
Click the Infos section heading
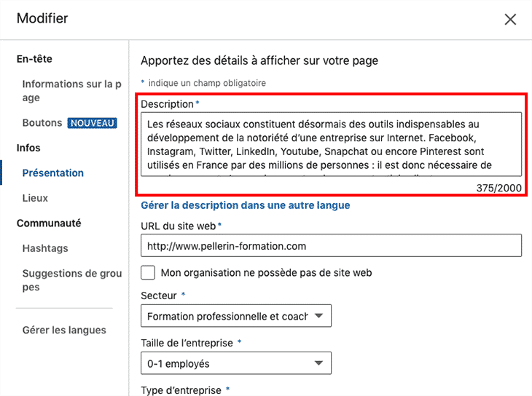pos(28,148)
